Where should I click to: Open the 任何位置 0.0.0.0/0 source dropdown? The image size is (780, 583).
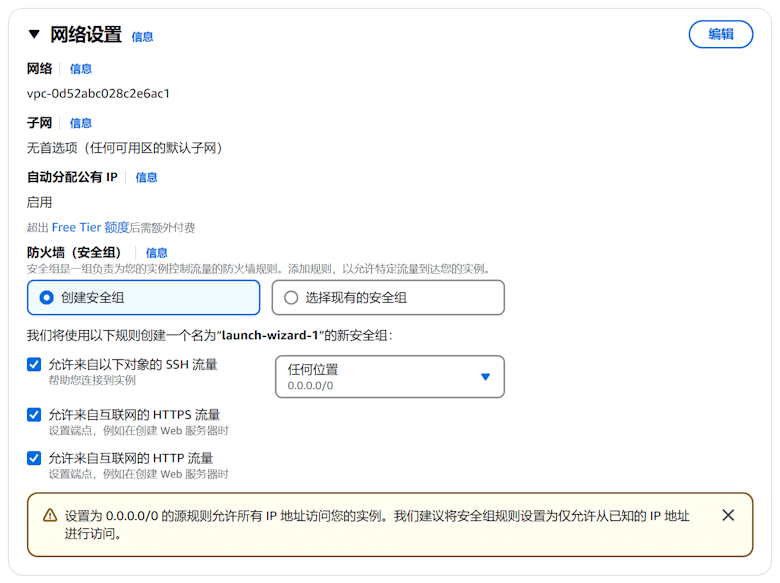coord(389,376)
